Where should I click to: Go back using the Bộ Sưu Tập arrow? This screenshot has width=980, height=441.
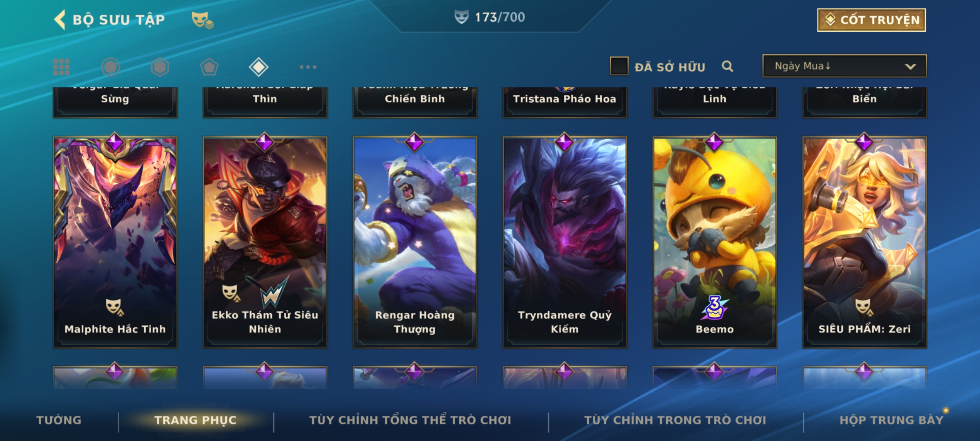click(x=60, y=20)
